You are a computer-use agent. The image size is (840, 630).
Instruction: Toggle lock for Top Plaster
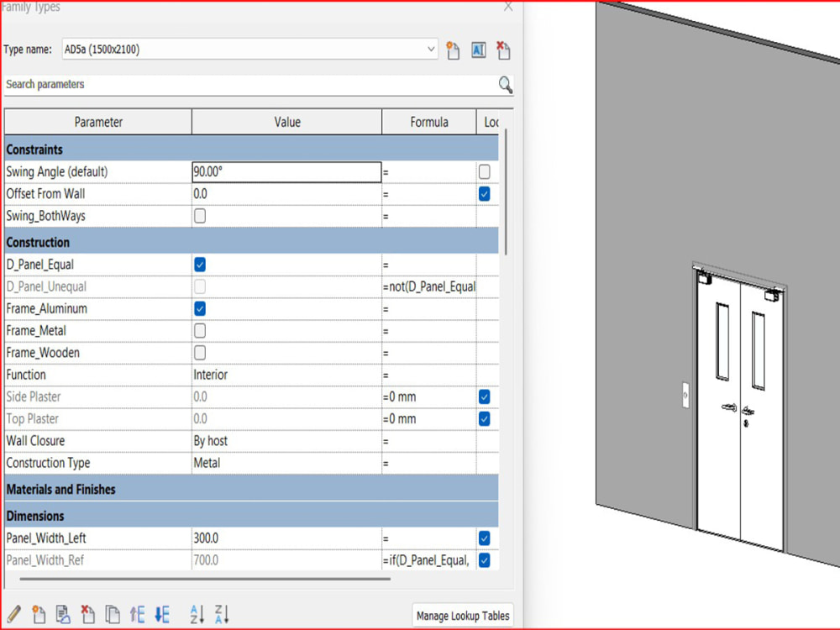point(485,419)
